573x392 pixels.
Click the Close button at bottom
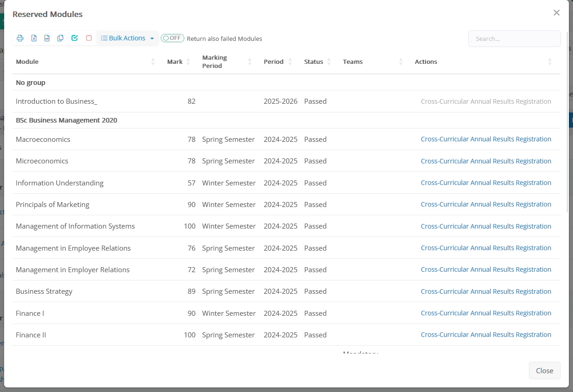point(544,370)
